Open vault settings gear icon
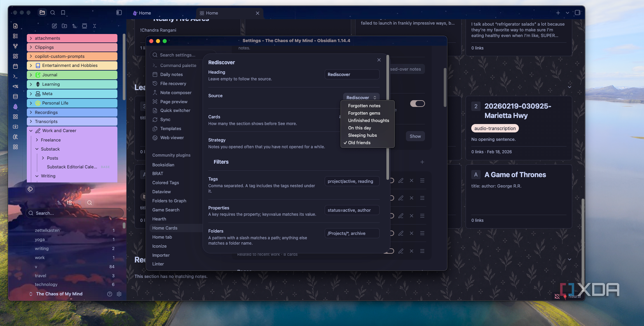 click(119, 294)
